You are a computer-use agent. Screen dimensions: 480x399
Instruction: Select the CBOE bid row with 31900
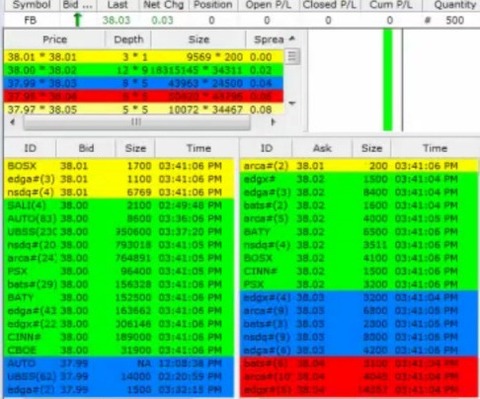tap(119, 350)
